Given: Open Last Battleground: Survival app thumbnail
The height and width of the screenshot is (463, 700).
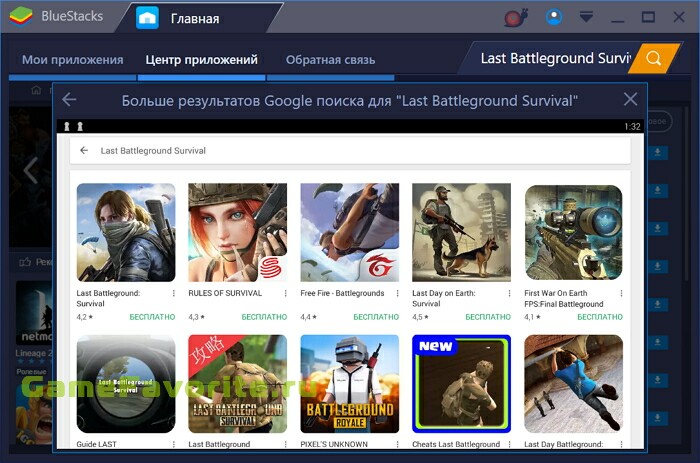Looking at the screenshot, I should pyautogui.click(x=126, y=232).
